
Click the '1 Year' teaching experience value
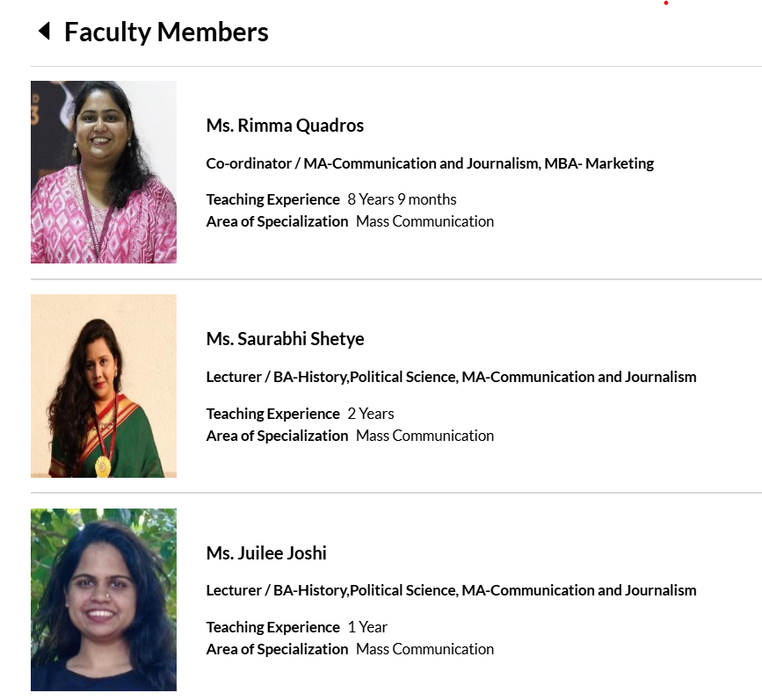(x=367, y=627)
